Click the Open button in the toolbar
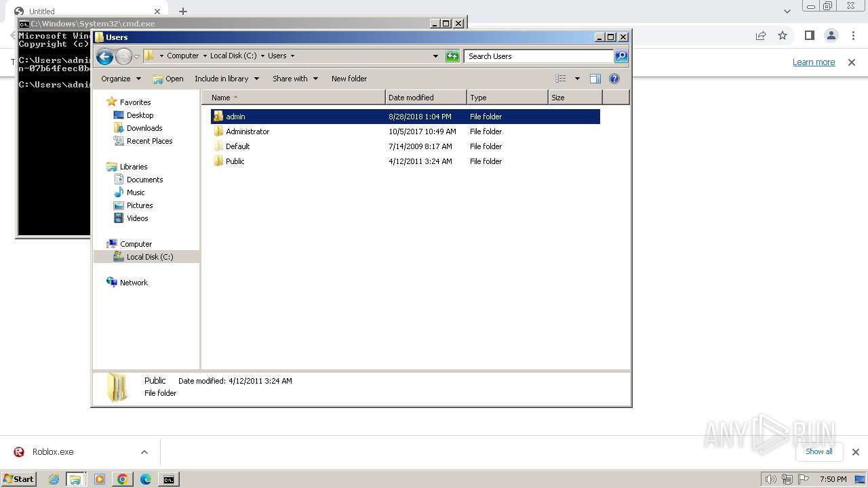 click(168, 79)
